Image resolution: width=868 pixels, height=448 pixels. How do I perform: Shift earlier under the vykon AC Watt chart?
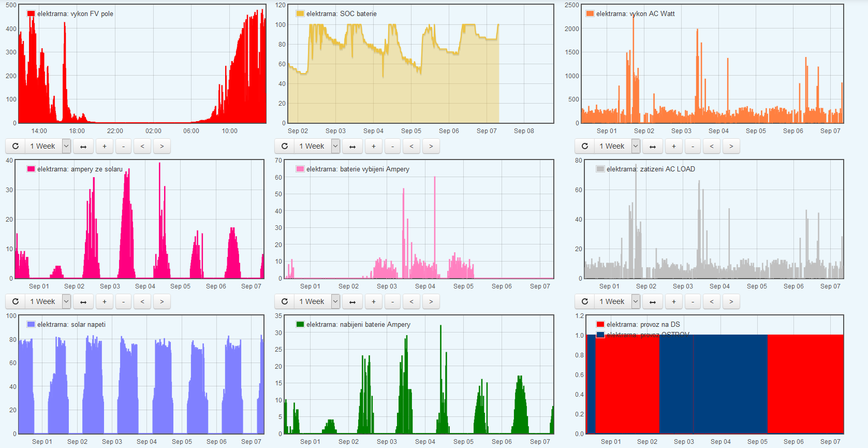pyautogui.click(x=712, y=146)
